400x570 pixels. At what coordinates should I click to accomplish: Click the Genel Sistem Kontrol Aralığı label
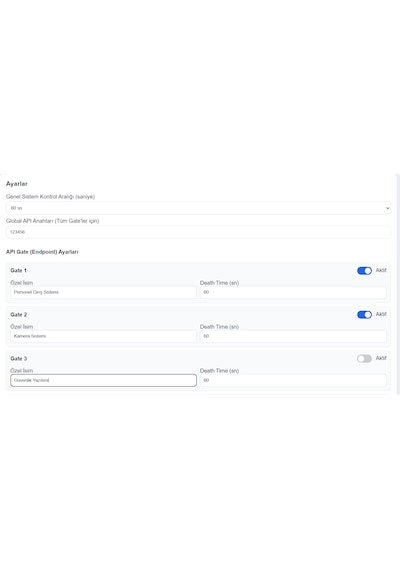50,197
